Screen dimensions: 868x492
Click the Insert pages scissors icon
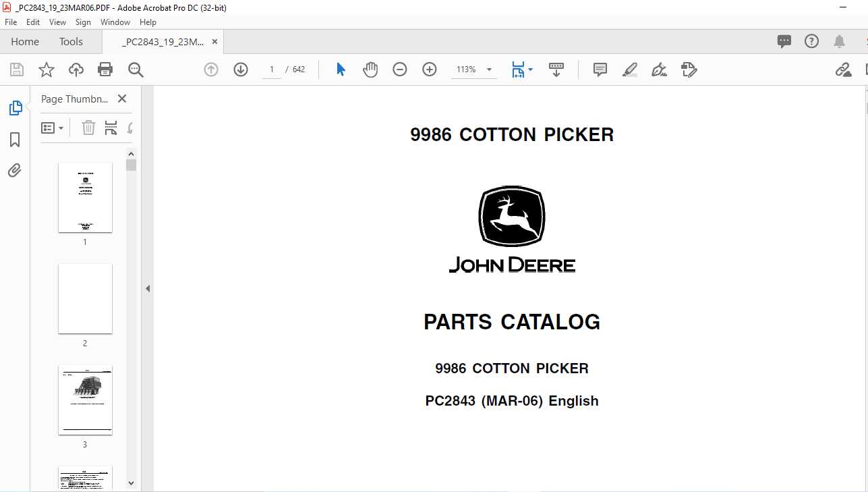click(x=111, y=128)
